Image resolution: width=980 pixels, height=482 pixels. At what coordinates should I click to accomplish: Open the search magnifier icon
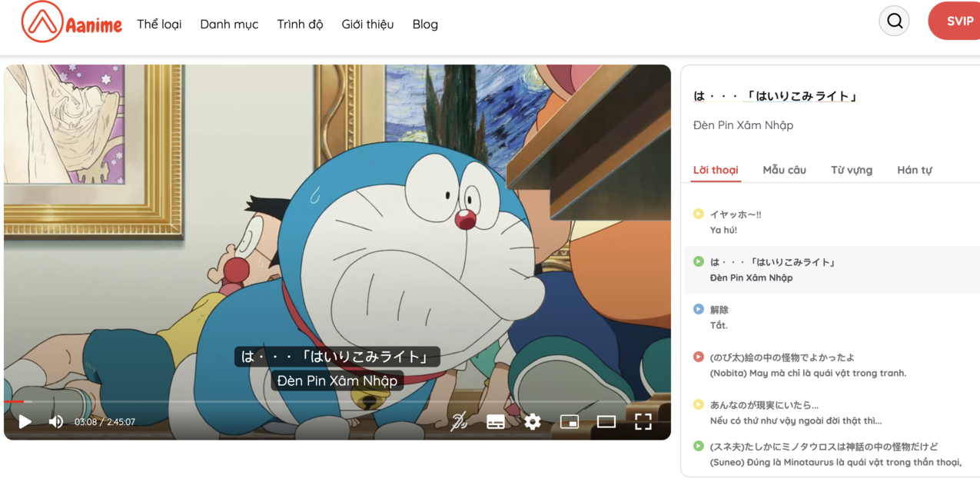[894, 20]
